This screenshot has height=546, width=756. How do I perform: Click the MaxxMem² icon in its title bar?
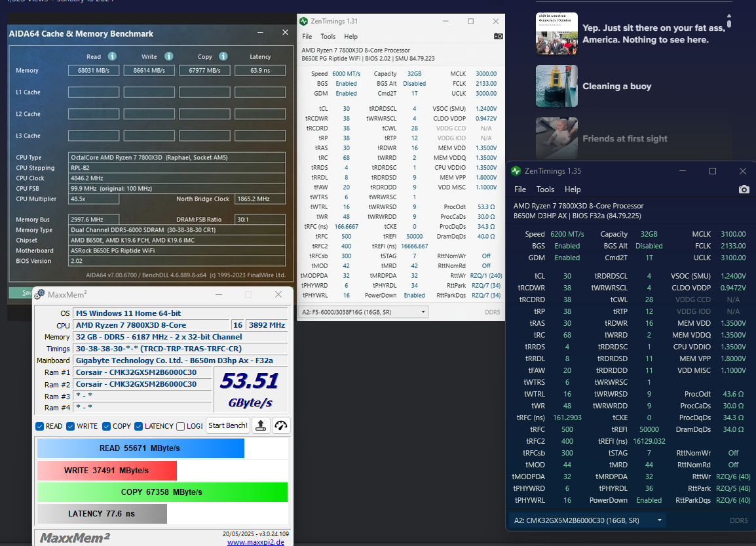tap(41, 295)
